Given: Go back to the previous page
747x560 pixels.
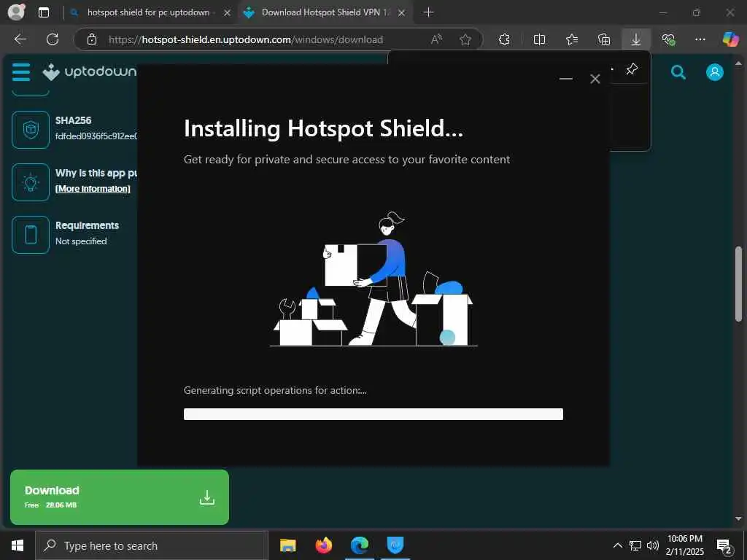Looking at the screenshot, I should [x=20, y=39].
